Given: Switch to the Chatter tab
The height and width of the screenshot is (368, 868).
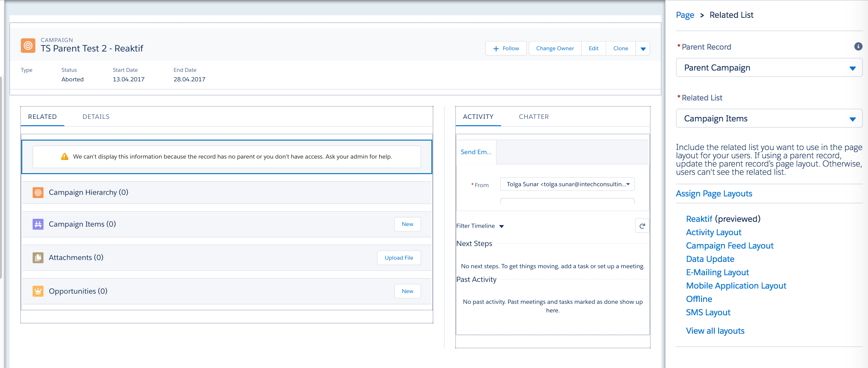Looking at the screenshot, I should coord(534,117).
